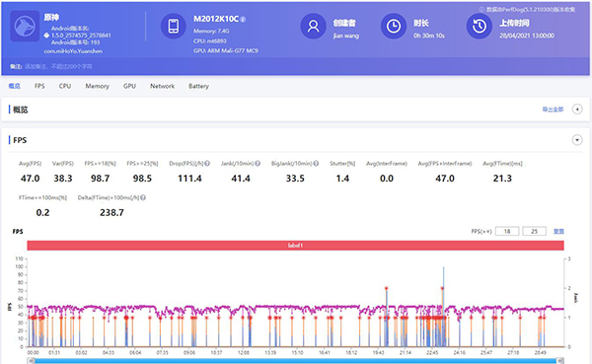Open the GPU tab
The height and width of the screenshot is (364, 592).
(x=129, y=86)
